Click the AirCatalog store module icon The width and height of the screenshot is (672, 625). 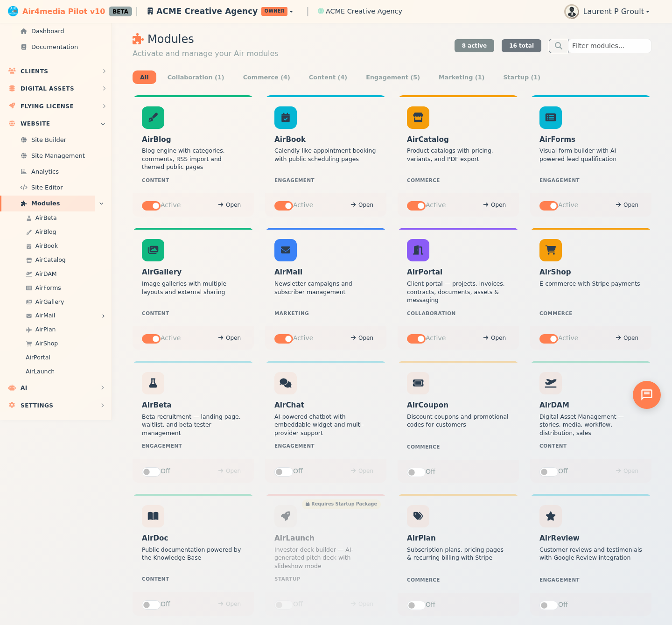[418, 118]
